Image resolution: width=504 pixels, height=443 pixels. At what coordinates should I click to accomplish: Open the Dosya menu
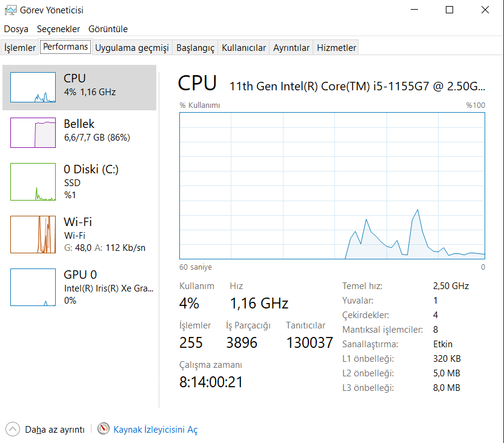(x=16, y=29)
